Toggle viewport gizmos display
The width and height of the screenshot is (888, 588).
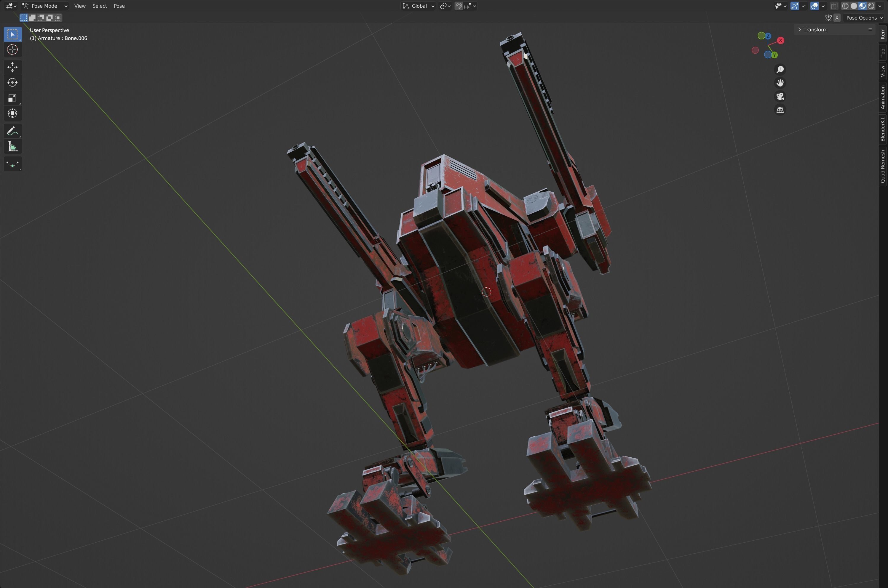click(x=795, y=6)
